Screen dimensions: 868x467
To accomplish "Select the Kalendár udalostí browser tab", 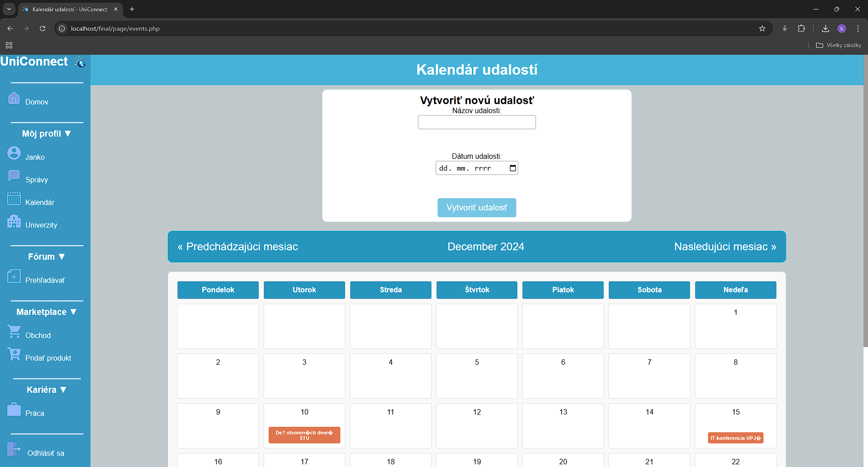I will pos(70,9).
